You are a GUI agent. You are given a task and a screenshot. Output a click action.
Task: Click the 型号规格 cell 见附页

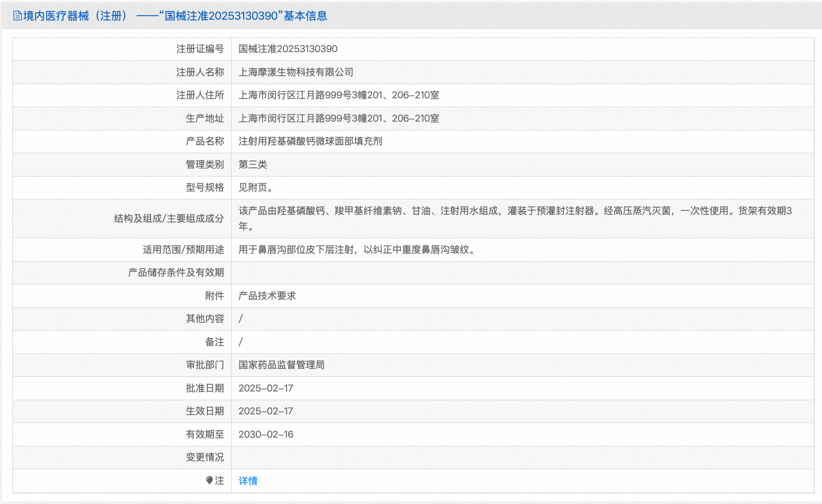(255, 188)
